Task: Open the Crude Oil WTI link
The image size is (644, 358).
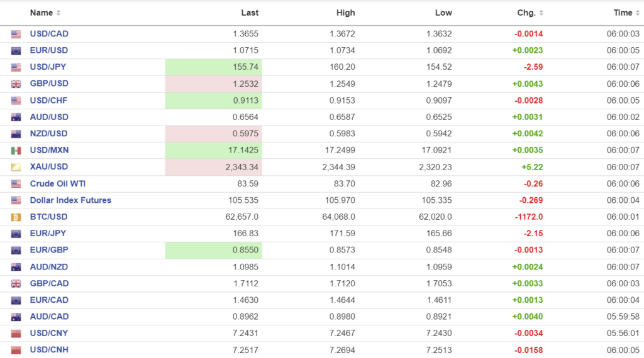Action: (x=58, y=183)
